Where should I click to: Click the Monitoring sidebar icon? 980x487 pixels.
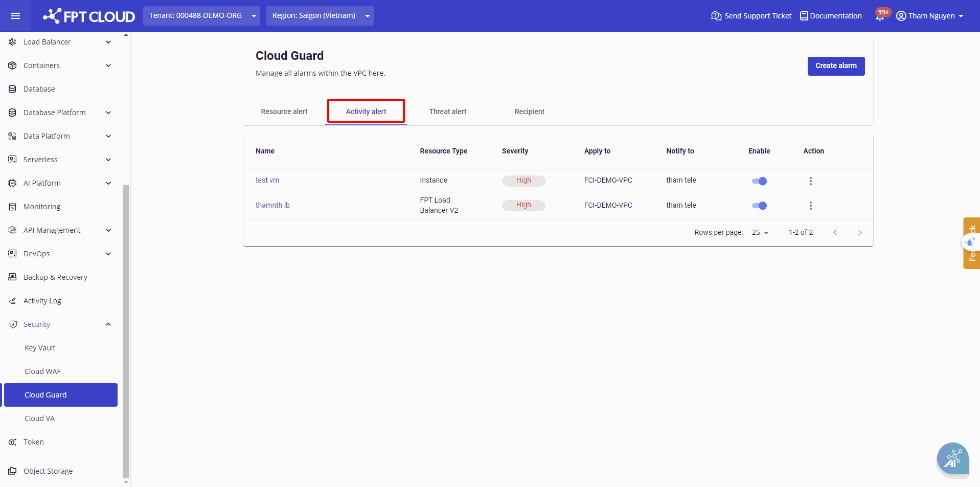coord(12,207)
